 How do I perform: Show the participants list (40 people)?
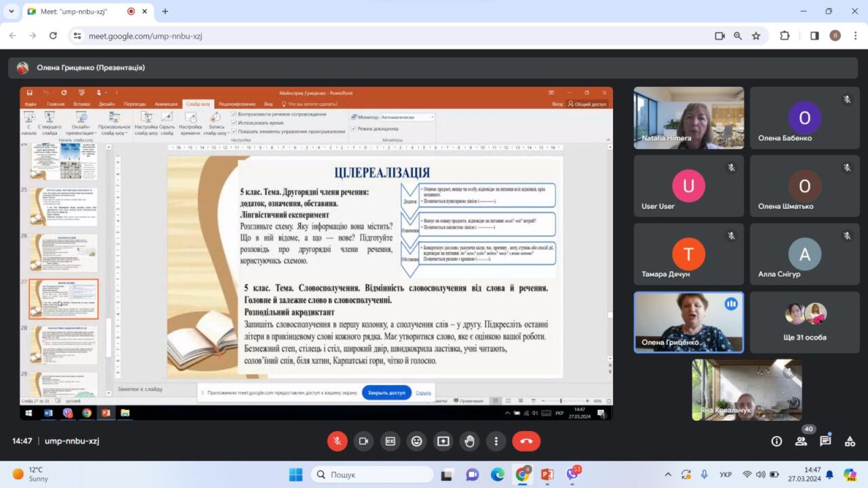pyautogui.click(x=801, y=441)
